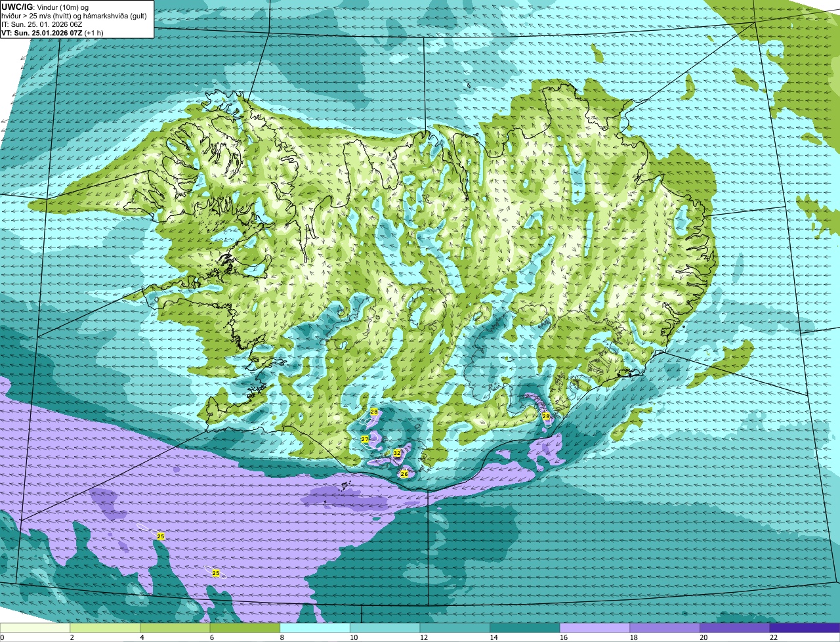Click the 8–10 m/s light cyan legend swatch
Viewport: 840px width, 642px height.
315,628
